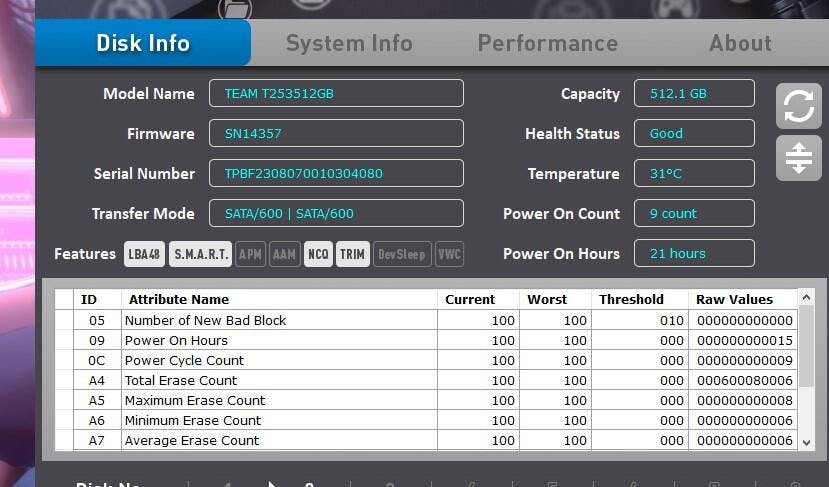The image size is (829, 487).
Task: Click the Capacity field 512.1 GB
Action: (694, 93)
